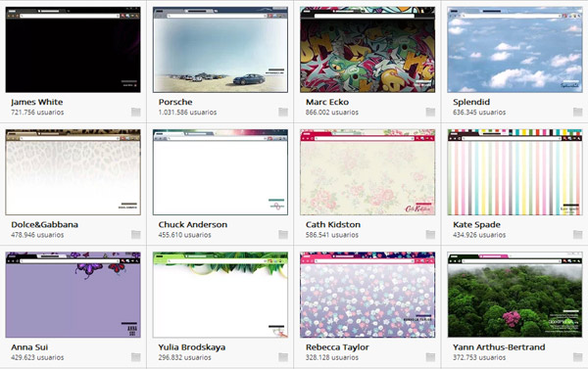
Task: Open the Yulia Brodskaya theme thumbnail
Action: [220, 295]
